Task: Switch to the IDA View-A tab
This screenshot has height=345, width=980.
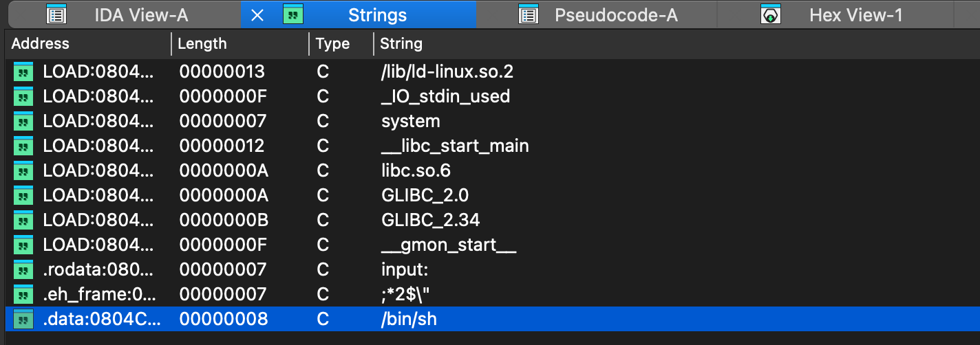Action: [x=140, y=15]
